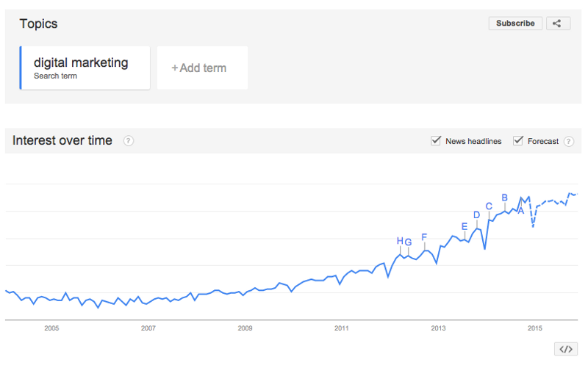Click news headline marker A
The width and height of the screenshot is (588, 368).
[521, 211]
